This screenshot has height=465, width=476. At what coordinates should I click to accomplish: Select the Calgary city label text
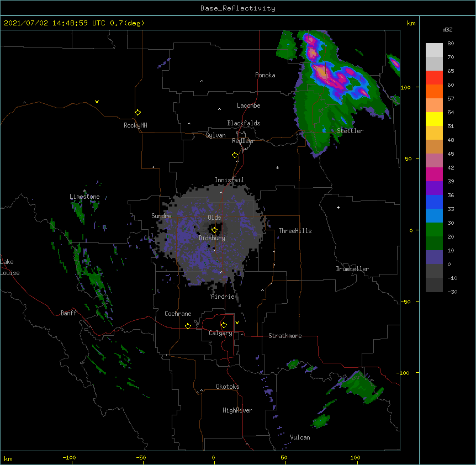(x=221, y=333)
